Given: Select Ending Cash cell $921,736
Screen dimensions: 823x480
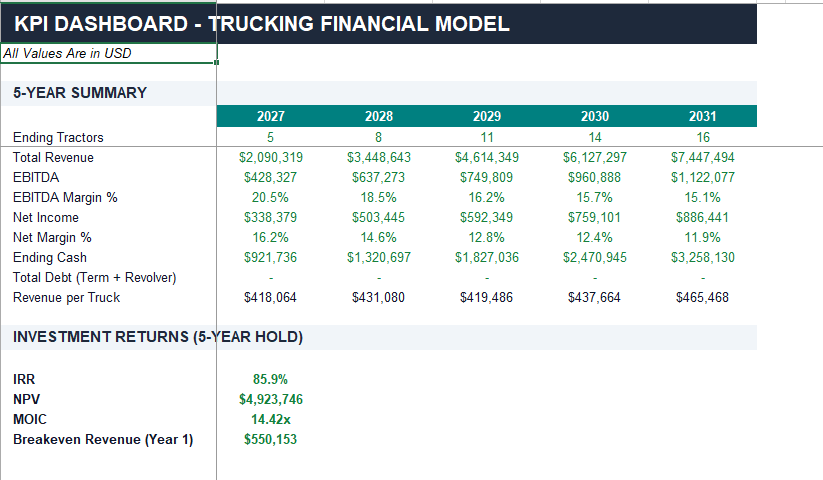Looking at the screenshot, I should pyautogui.click(x=271, y=258).
